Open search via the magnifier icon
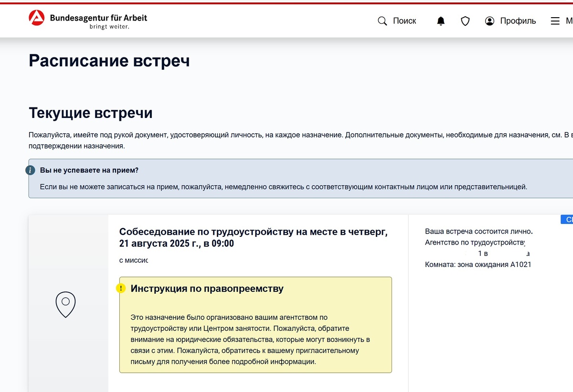This screenshot has width=573, height=392. click(x=382, y=21)
